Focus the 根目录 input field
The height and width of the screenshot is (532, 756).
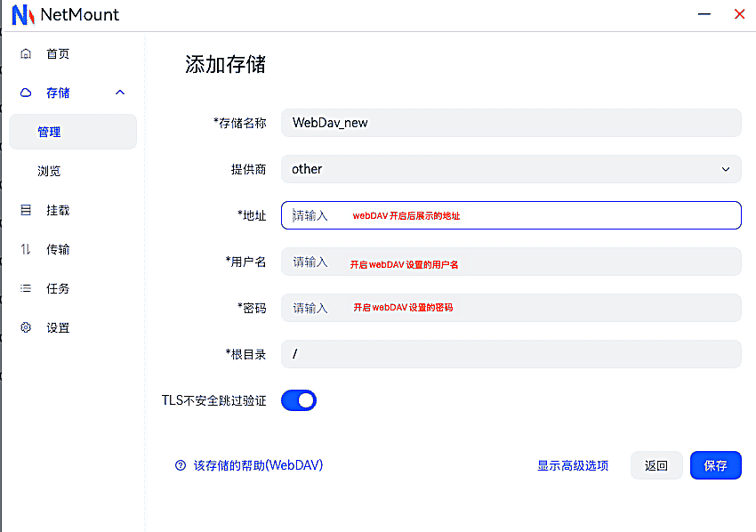click(511, 354)
